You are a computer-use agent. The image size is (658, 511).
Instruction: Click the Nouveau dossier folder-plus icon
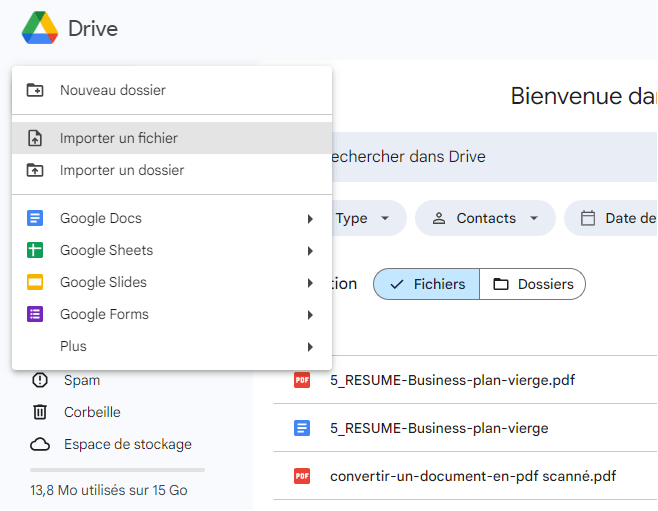tap(35, 90)
